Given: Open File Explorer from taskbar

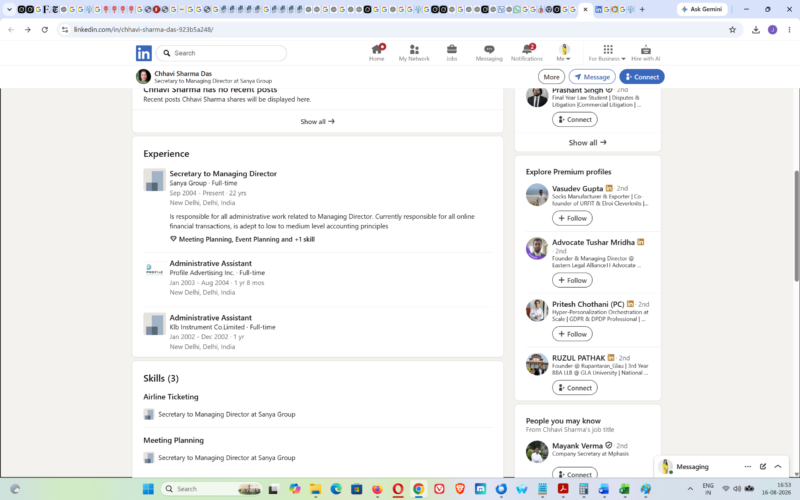Looking at the screenshot, I should tap(315, 489).
